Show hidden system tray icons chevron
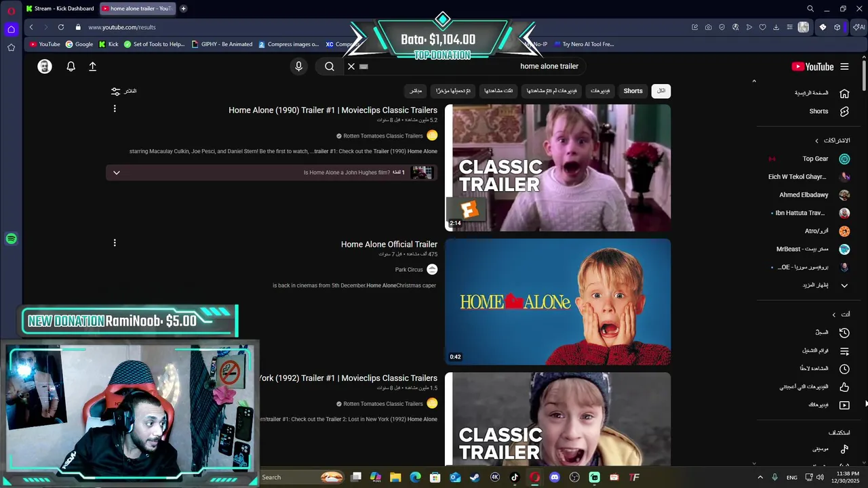The height and width of the screenshot is (488, 868). (x=759, y=477)
